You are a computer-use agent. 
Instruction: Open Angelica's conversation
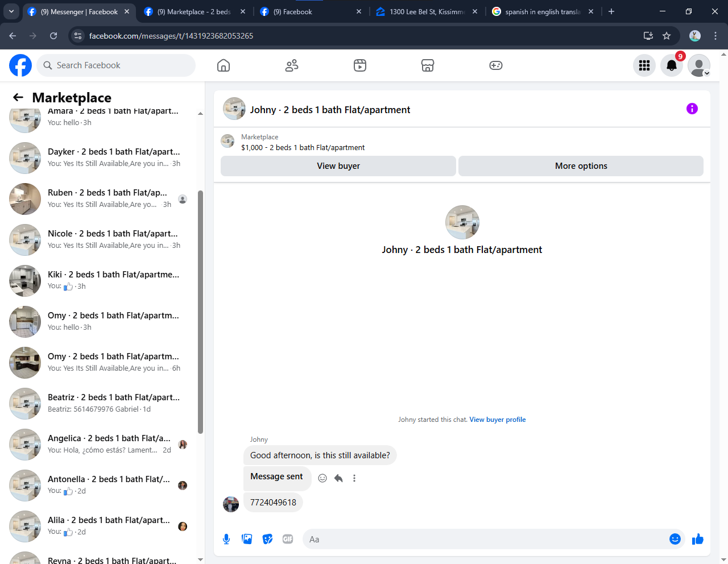point(100,445)
